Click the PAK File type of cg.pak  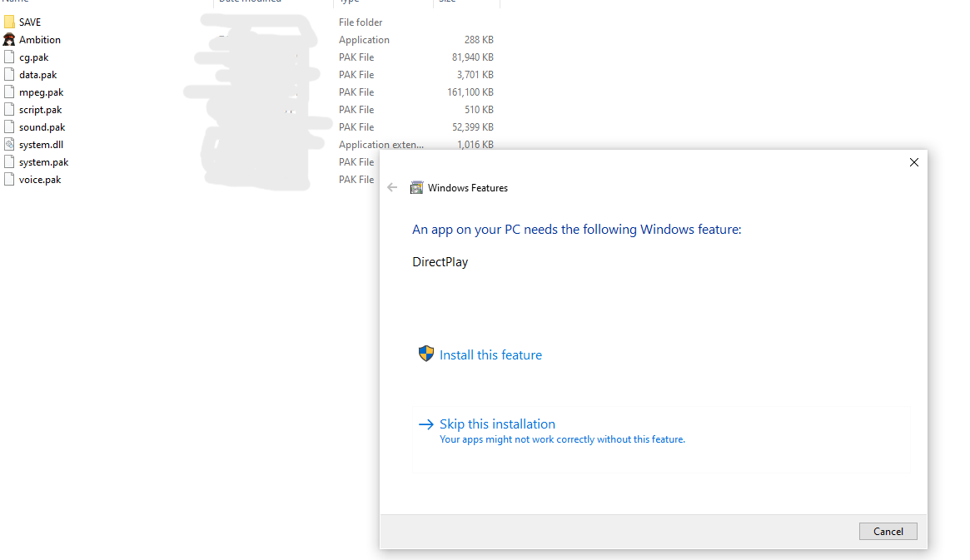[356, 57]
